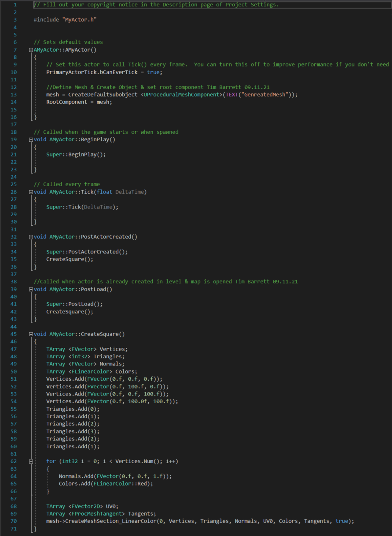Click line number 45 in the gutter

tap(14, 334)
